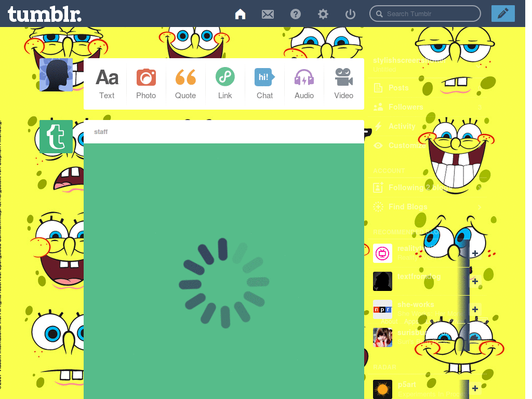Create a new Text post
The image size is (532, 399).
[x=107, y=84]
